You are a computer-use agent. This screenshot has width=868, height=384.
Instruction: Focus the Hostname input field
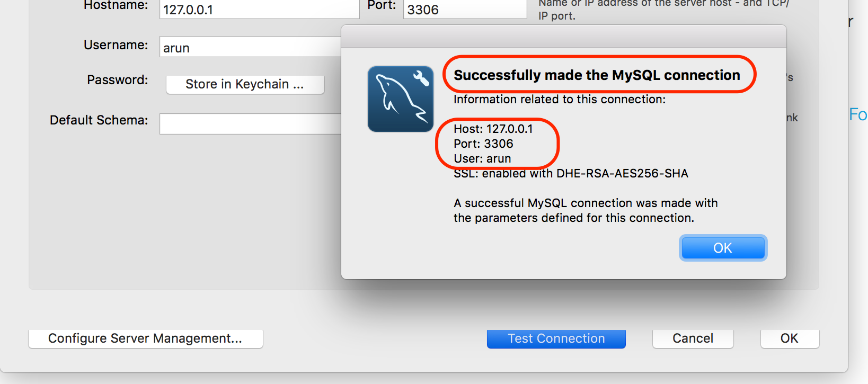point(259,10)
